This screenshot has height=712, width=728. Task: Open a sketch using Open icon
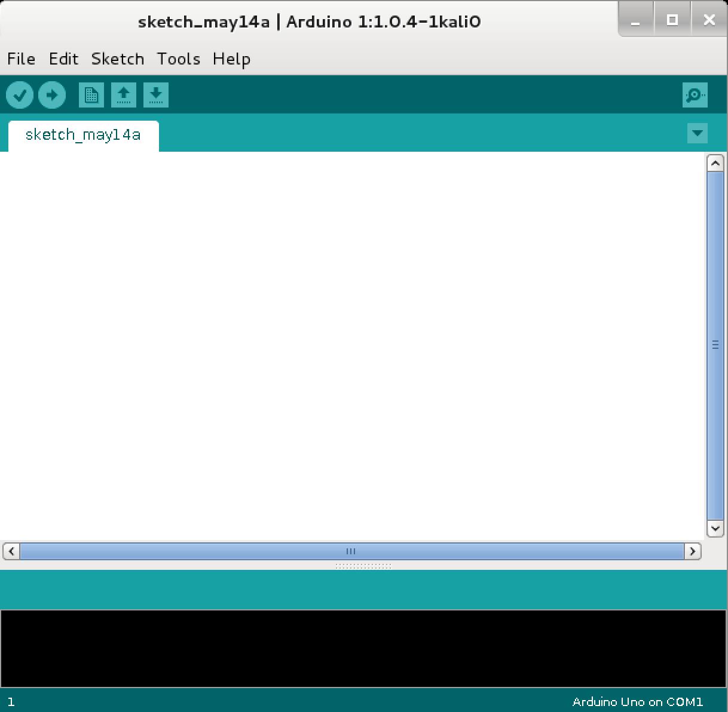point(124,95)
